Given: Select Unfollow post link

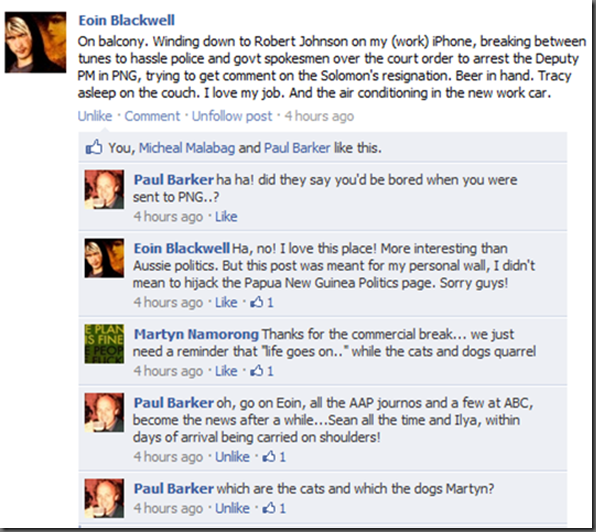Looking at the screenshot, I should tap(232, 116).
